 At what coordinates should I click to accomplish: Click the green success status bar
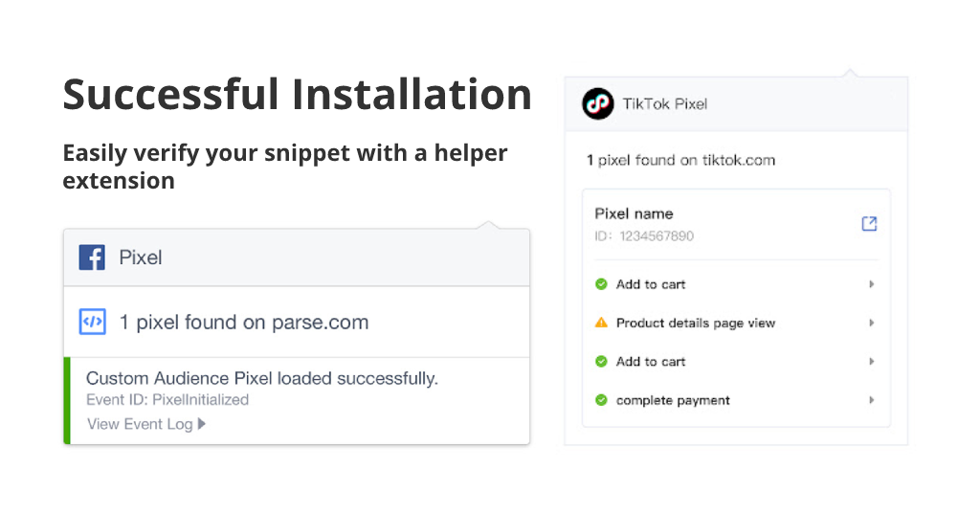(x=67, y=401)
